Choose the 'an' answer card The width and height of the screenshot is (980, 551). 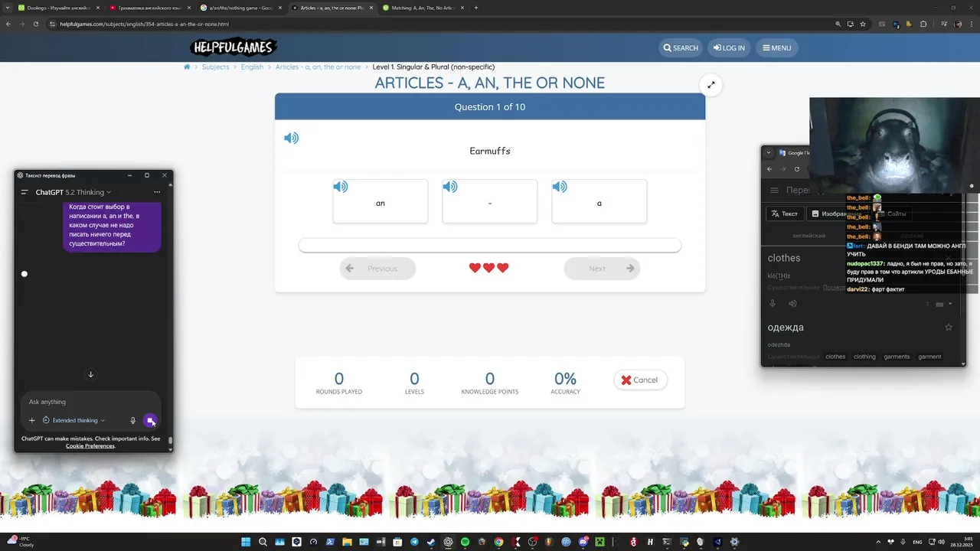[x=381, y=202]
